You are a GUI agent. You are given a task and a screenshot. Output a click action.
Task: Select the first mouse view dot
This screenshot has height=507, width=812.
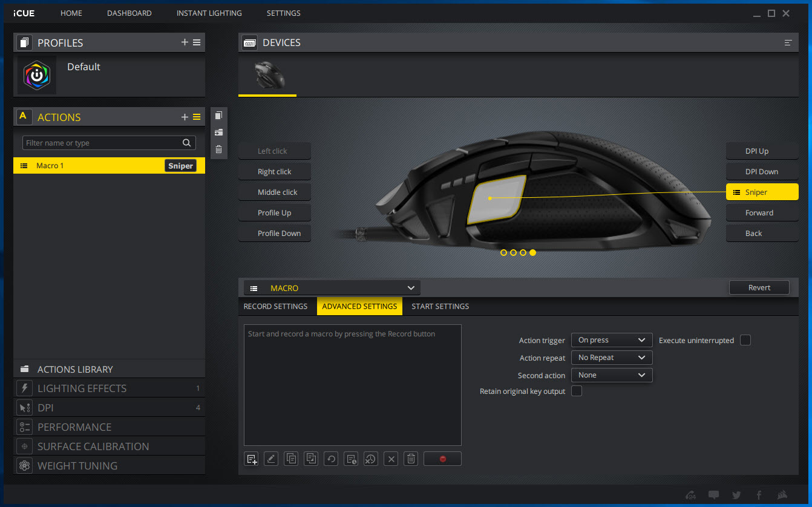(504, 252)
